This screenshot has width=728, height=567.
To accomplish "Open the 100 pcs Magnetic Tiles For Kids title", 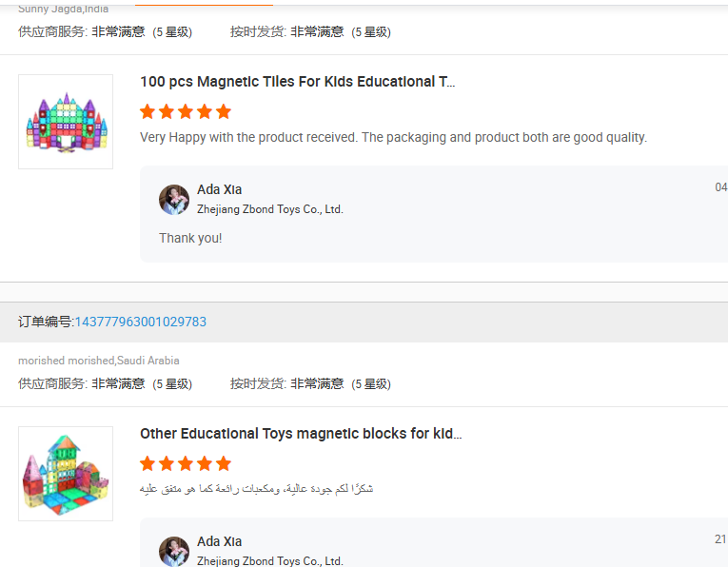I will [297, 82].
